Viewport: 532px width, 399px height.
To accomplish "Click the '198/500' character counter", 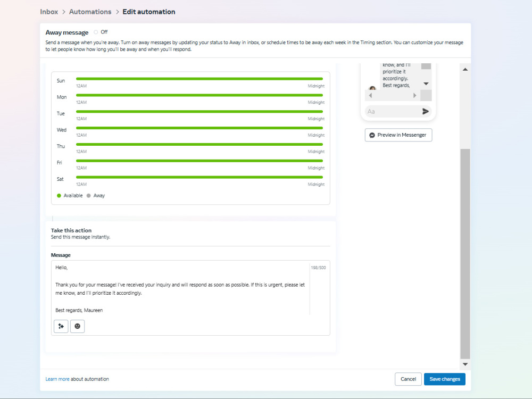I will (318, 268).
